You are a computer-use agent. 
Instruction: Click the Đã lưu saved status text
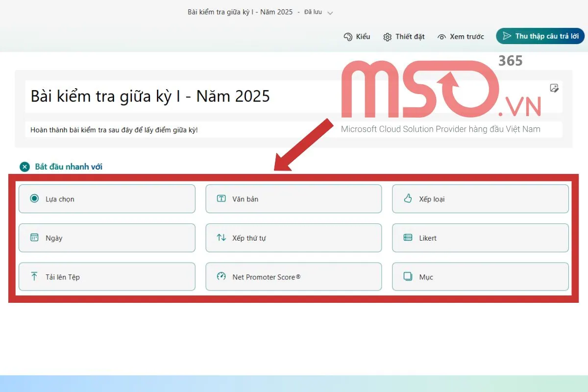tap(313, 12)
